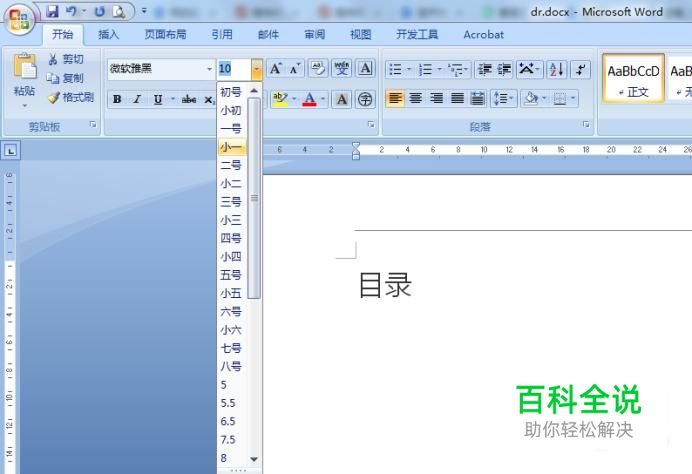This screenshot has width=692, height=474.
Task: Increase paragraph indent
Action: pyautogui.click(x=504, y=69)
